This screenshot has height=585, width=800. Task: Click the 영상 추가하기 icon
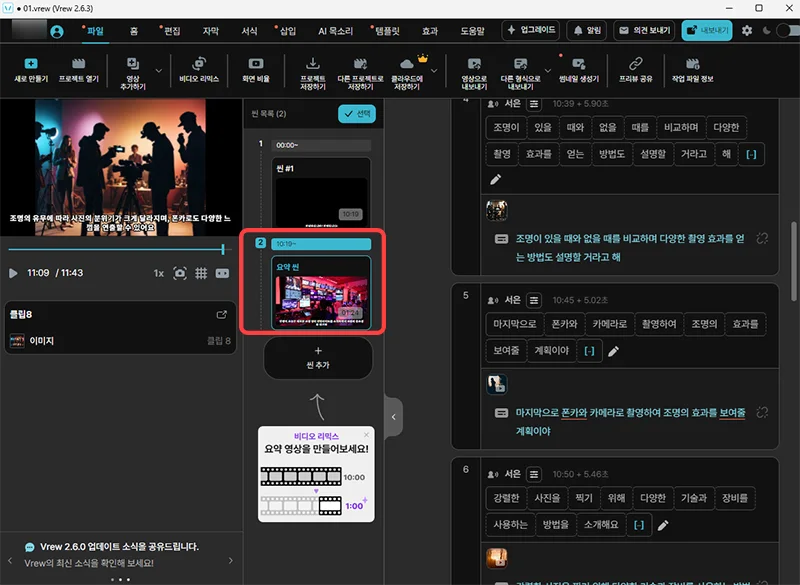coord(133,73)
